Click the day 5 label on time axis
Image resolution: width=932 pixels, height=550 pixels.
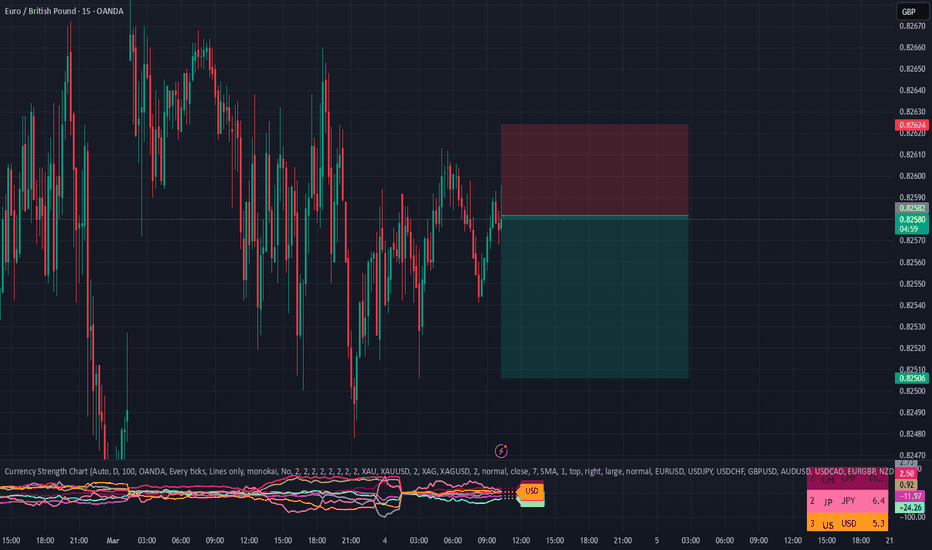pyautogui.click(x=656, y=540)
